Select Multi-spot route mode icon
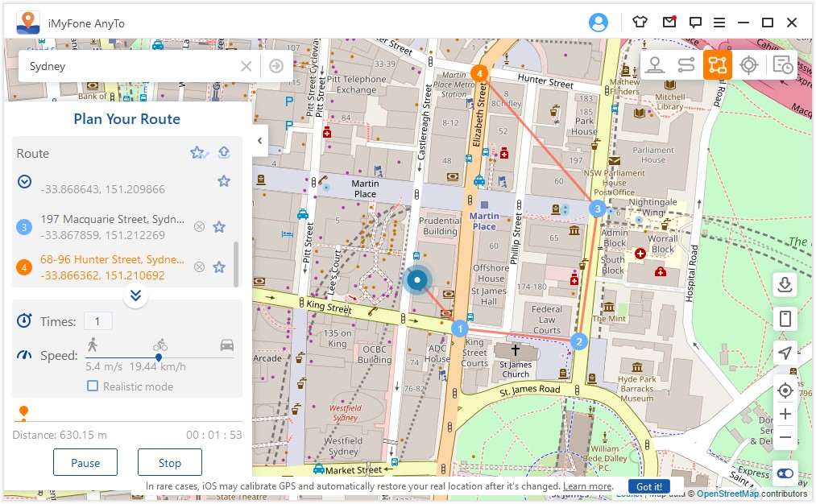816x504 pixels. coord(717,65)
